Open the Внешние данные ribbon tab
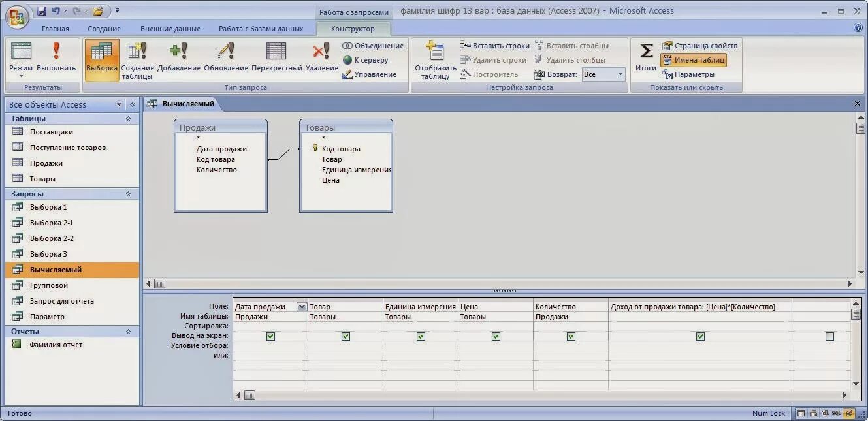Screen dimensions: 868x421 (170, 29)
